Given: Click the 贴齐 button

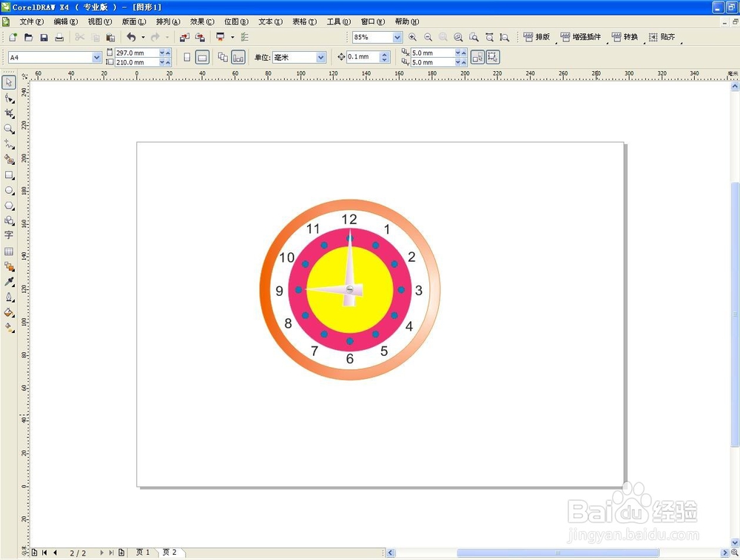Looking at the screenshot, I should pyautogui.click(x=662, y=36).
